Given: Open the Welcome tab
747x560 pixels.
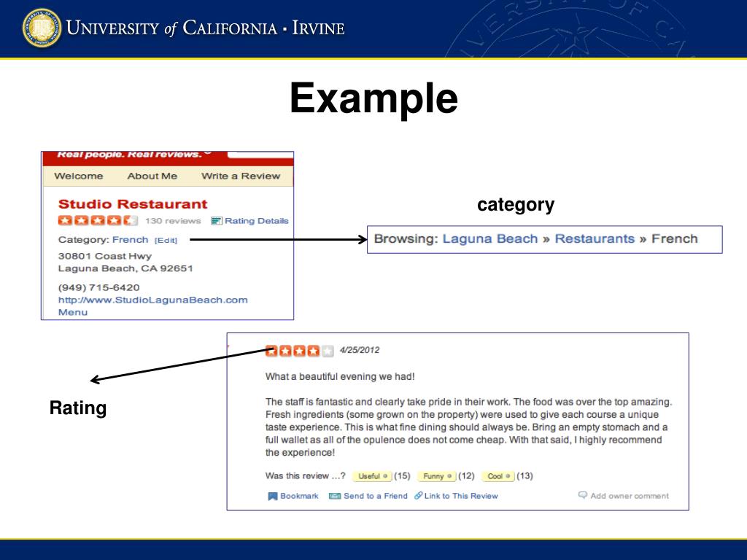Looking at the screenshot, I should (79, 176).
